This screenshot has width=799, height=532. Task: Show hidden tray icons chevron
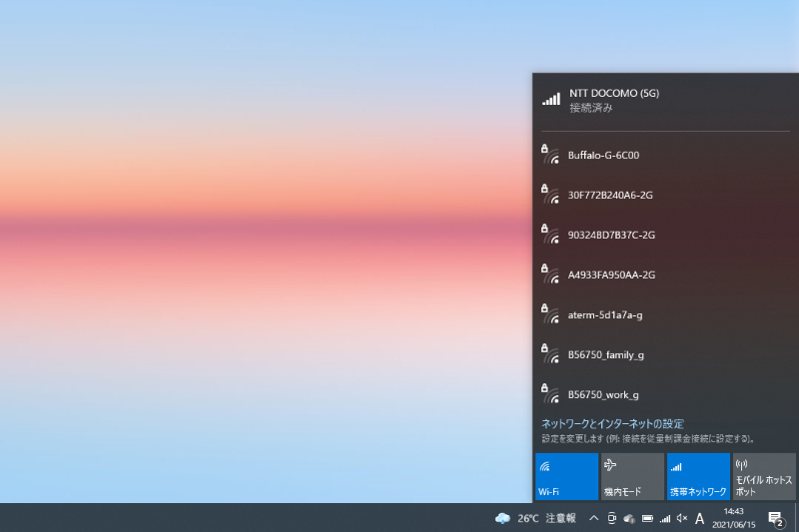[593, 518]
